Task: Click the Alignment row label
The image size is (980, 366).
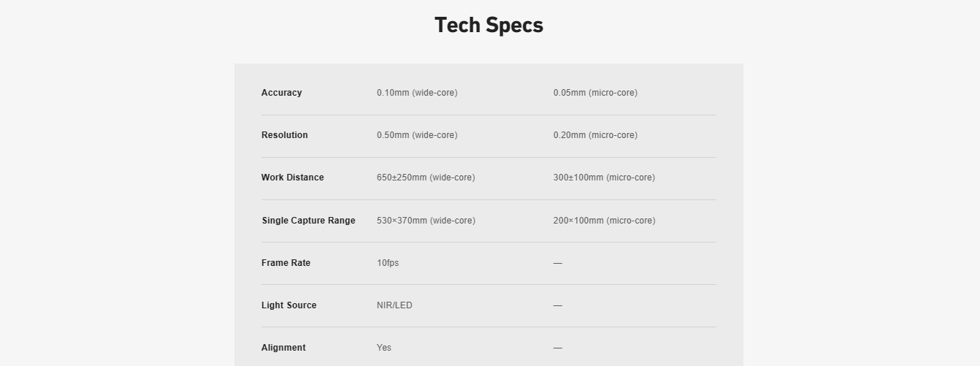Action: pyautogui.click(x=283, y=348)
